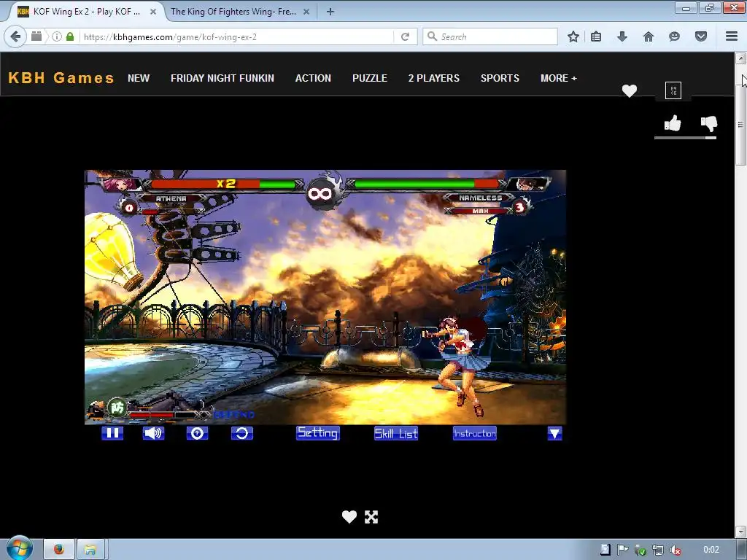Viewport: 747px width, 560px height.
Task: Switch to The King Of Fighters Wing tab
Action: tap(233, 12)
